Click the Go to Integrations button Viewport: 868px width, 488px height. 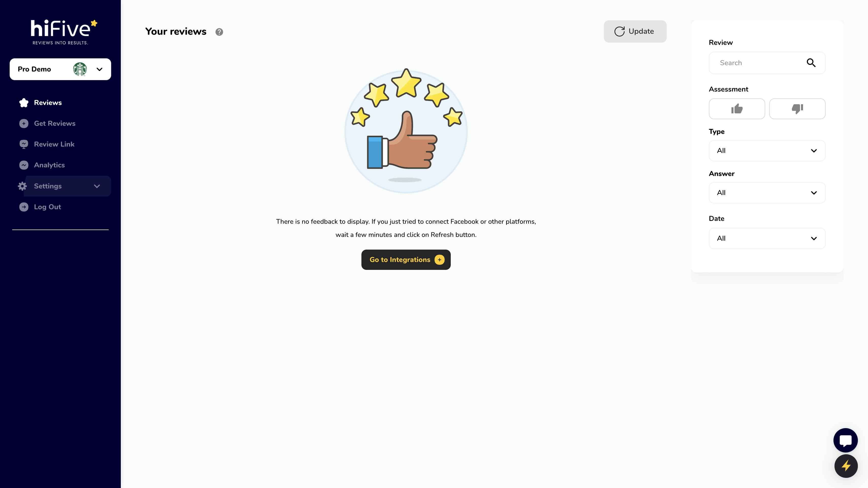405,259
